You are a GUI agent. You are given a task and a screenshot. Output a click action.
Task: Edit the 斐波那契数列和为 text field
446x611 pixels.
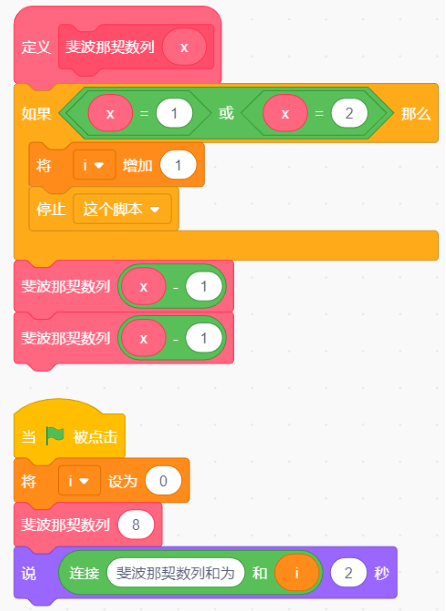[x=175, y=573]
